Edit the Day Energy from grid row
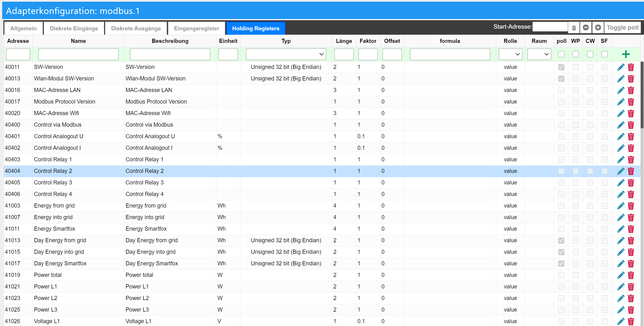 620,240
